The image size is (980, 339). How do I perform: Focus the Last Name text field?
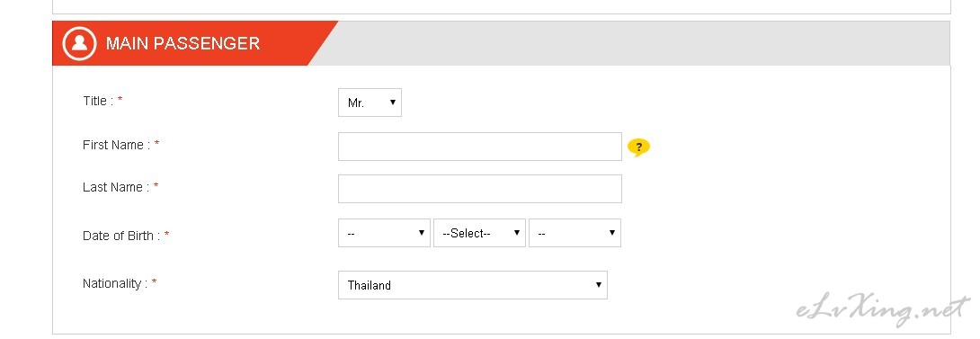point(480,189)
